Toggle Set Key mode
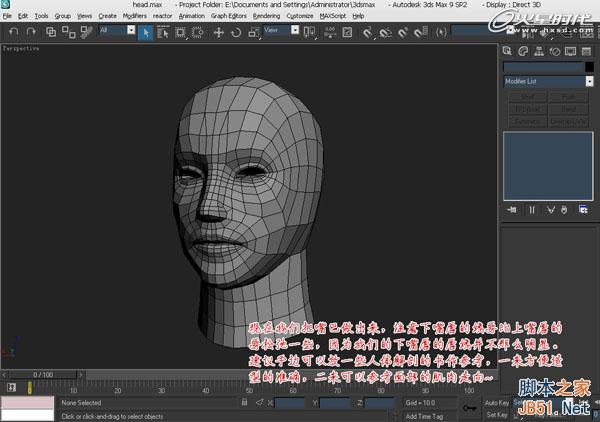The height and width of the screenshot is (422, 600). pyautogui.click(x=497, y=414)
